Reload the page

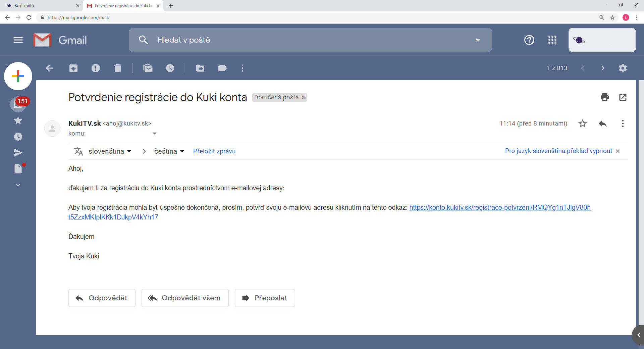pyautogui.click(x=29, y=17)
